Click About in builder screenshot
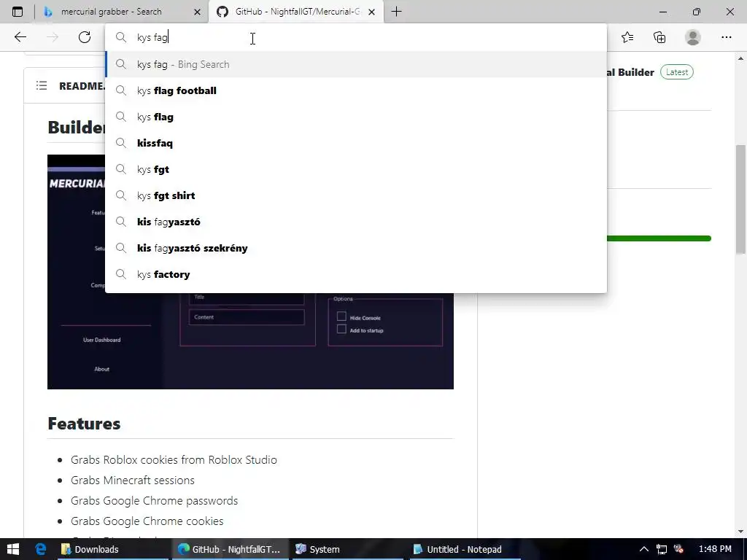747x560 pixels. (x=101, y=369)
